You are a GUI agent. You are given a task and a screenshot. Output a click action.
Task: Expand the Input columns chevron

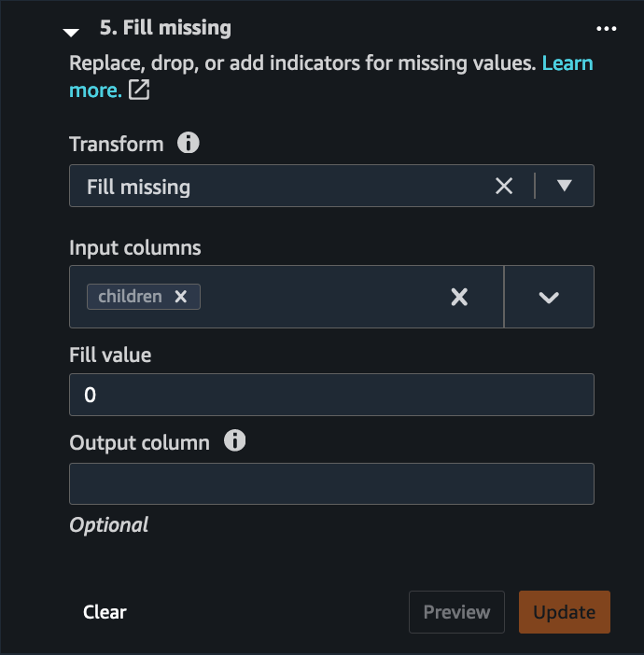[x=549, y=297]
